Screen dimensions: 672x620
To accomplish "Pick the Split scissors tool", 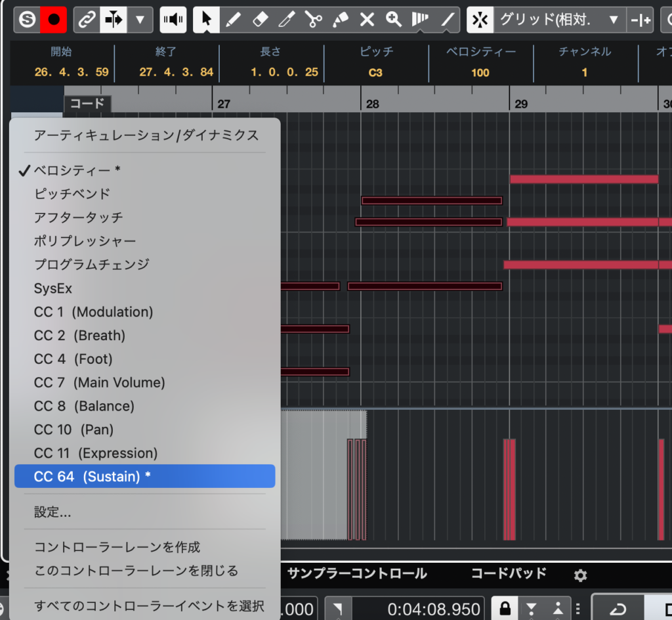I will click(x=314, y=20).
